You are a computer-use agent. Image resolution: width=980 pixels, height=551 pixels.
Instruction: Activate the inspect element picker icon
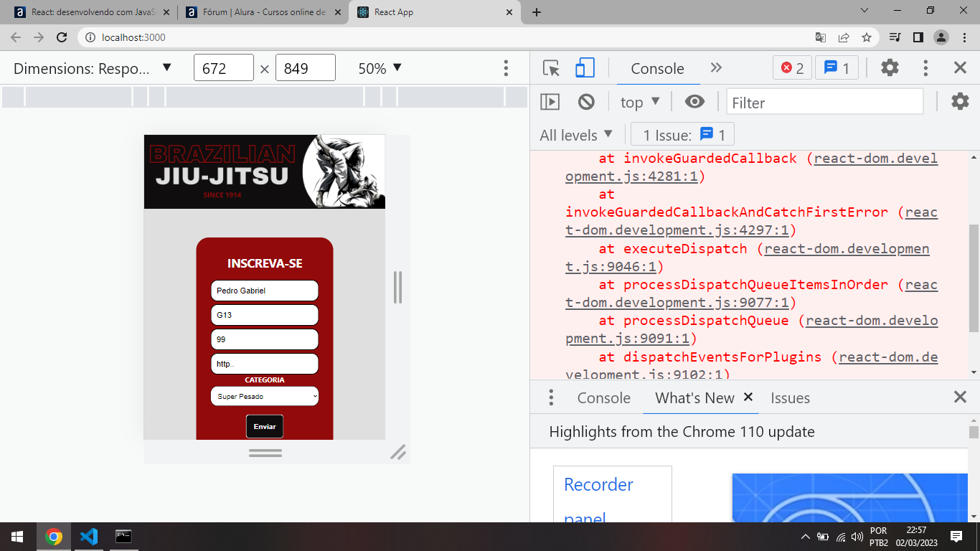pyautogui.click(x=551, y=68)
